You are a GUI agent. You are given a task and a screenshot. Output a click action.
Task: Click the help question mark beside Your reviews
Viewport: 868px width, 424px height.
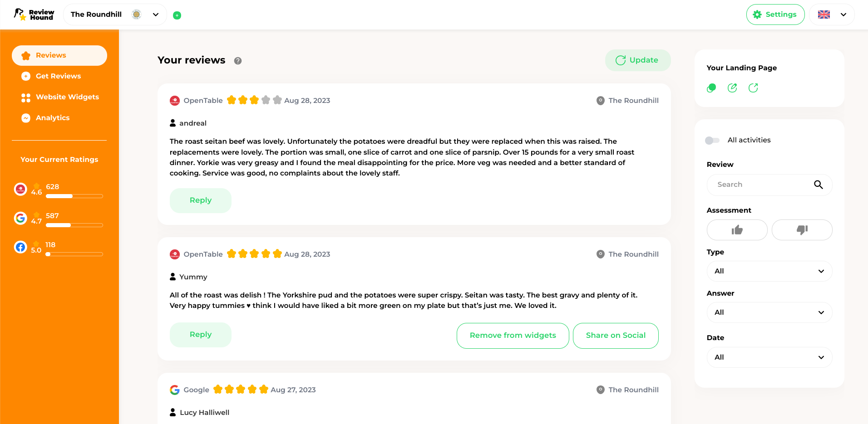238,61
